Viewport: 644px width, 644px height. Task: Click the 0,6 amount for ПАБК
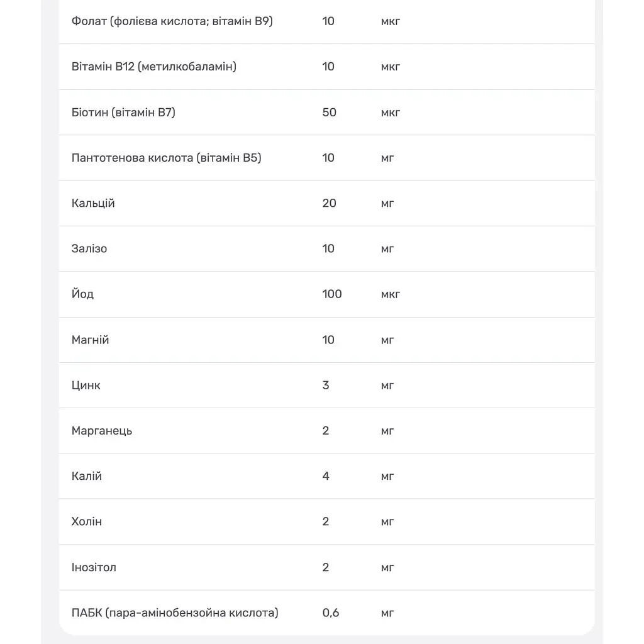(331, 613)
